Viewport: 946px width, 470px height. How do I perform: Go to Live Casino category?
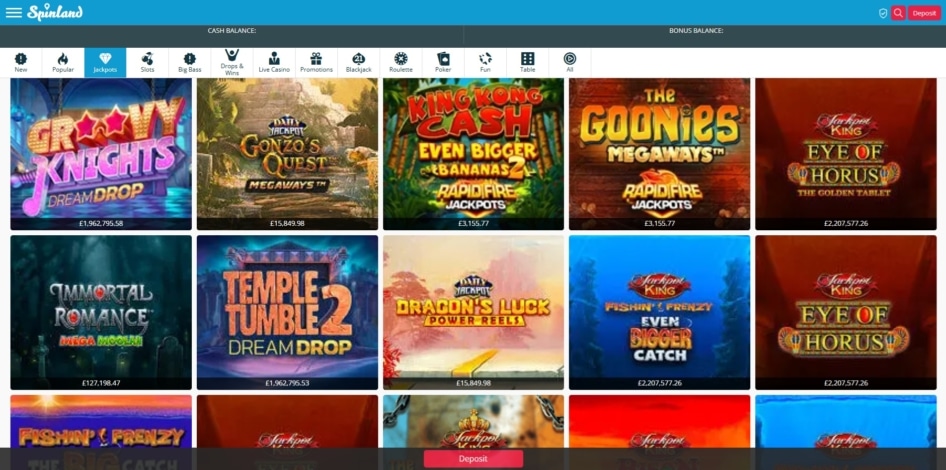tap(274, 62)
